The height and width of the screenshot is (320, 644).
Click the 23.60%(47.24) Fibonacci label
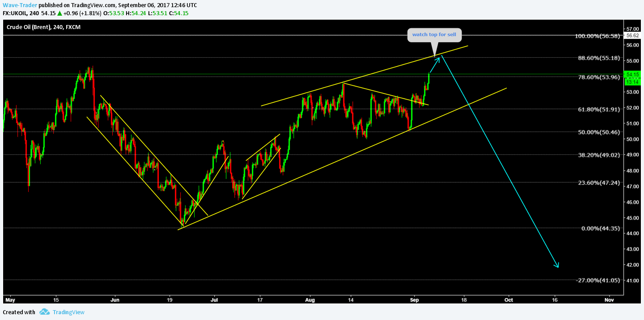[x=600, y=182]
